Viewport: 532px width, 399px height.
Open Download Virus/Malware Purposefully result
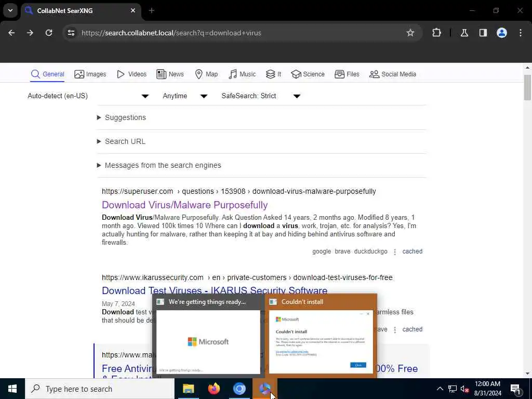[x=184, y=205]
